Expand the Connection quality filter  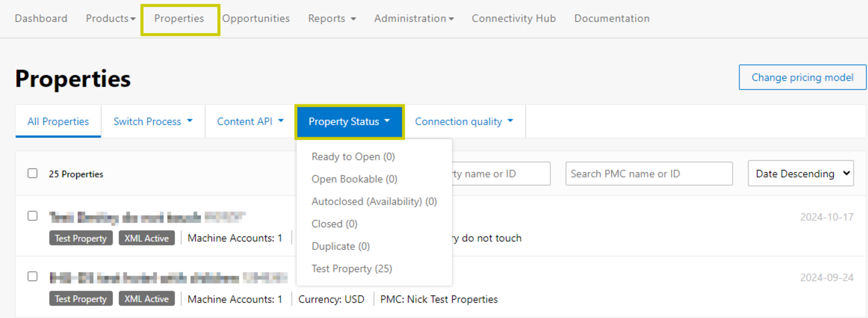[464, 122]
